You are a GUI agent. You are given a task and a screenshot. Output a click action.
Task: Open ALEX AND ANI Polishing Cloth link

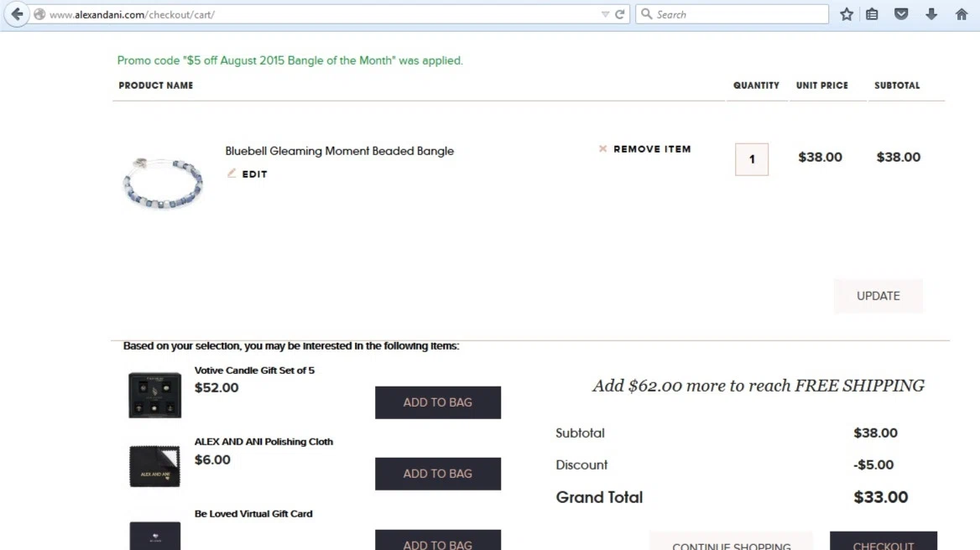click(x=263, y=441)
